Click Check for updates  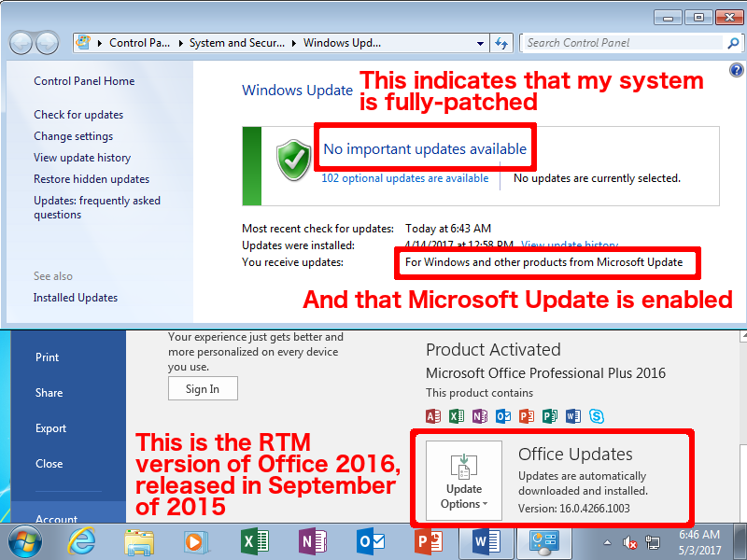tap(78, 115)
